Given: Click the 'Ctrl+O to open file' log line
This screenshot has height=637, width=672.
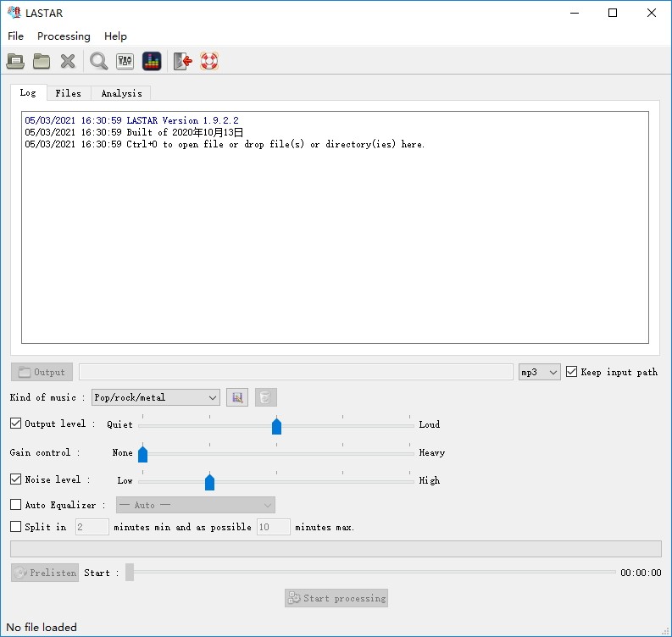Looking at the screenshot, I should tap(225, 144).
